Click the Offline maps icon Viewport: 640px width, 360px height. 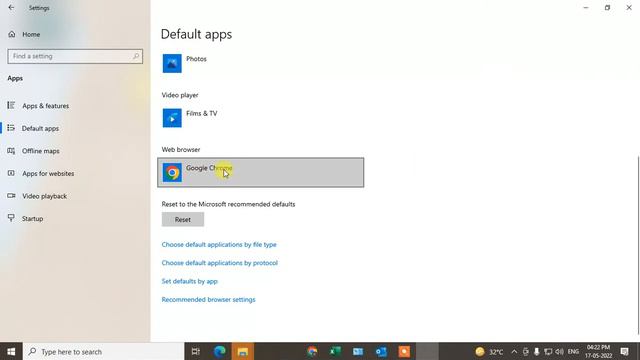[11, 151]
